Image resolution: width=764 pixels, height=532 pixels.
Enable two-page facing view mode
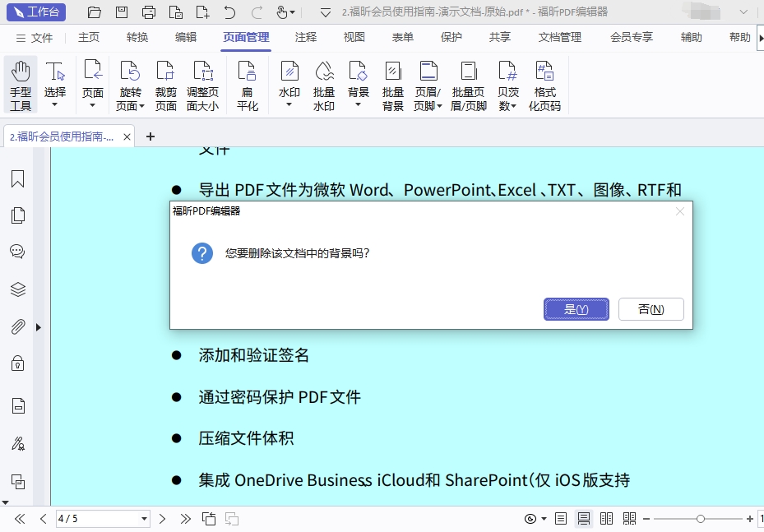coord(607,519)
